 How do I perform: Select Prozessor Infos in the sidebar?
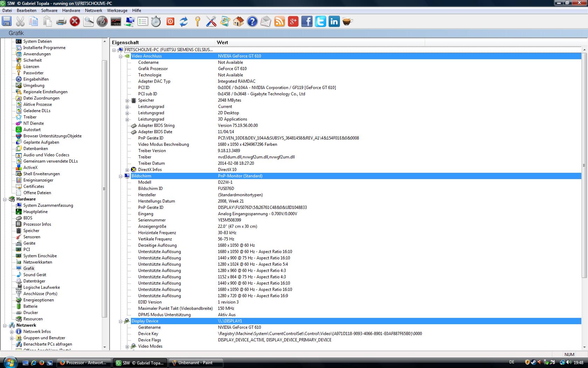(37, 224)
